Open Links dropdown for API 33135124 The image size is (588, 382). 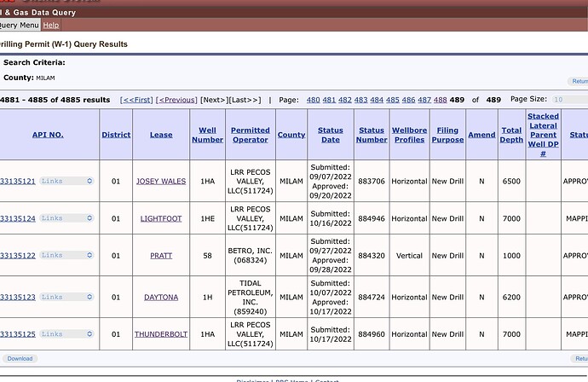tap(66, 218)
